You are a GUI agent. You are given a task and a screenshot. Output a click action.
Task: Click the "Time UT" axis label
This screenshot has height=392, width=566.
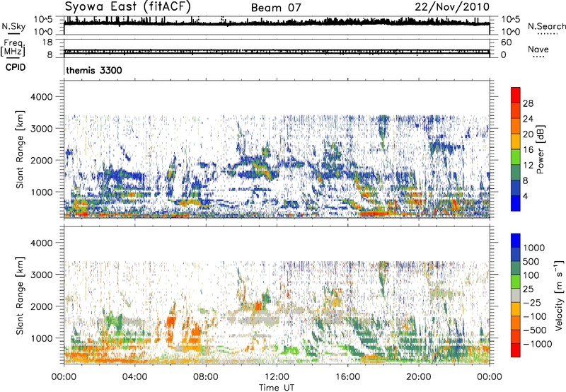click(277, 387)
